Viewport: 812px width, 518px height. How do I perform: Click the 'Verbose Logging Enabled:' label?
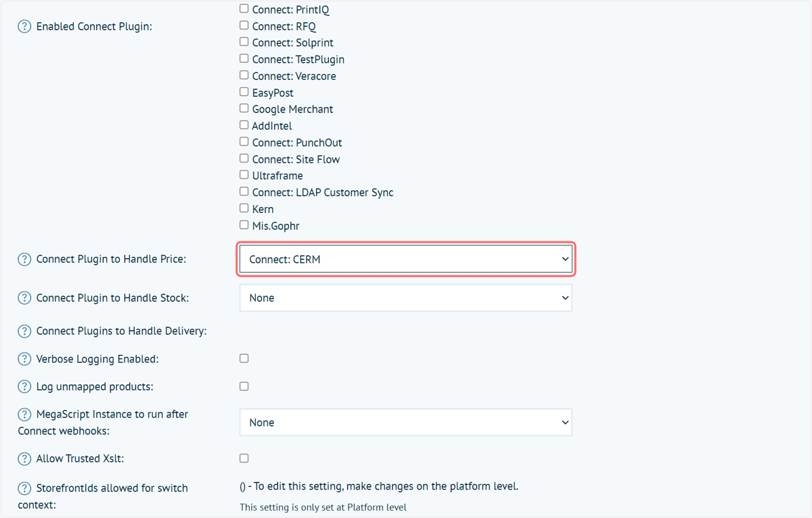pyautogui.click(x=97, y=359)
